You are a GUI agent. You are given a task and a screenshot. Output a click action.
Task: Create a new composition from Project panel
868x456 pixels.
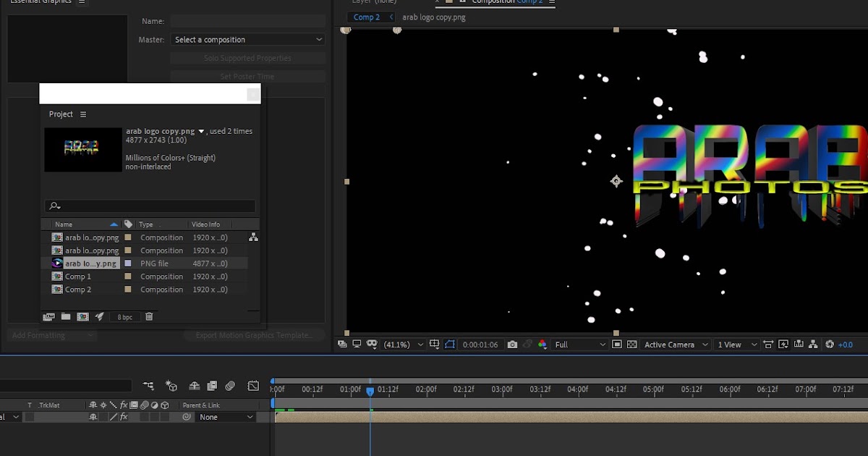click(82, 316)
